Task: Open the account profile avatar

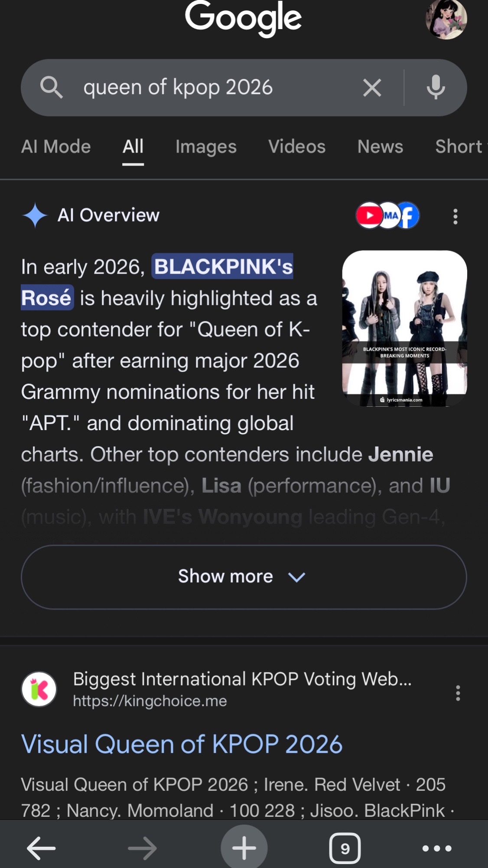Action: coord(446,19)
